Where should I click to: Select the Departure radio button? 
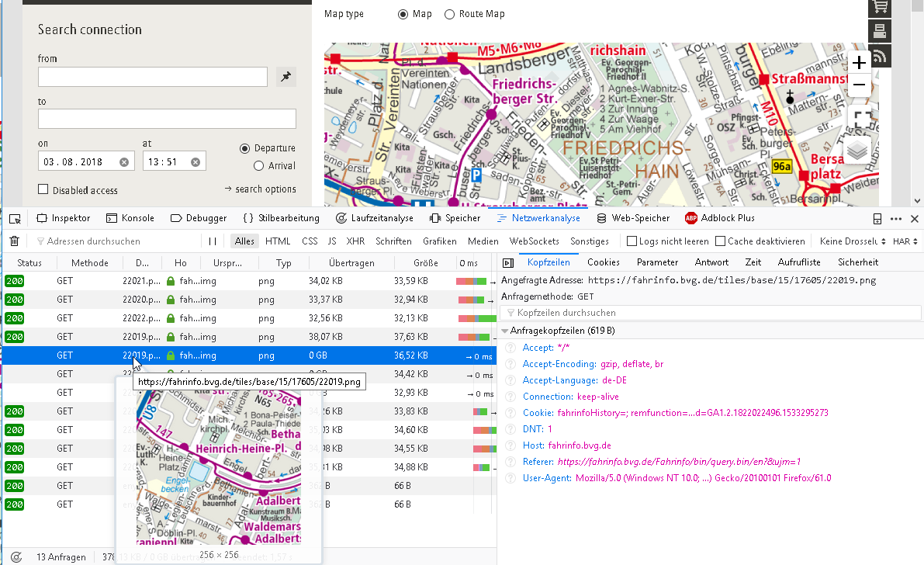tap(244, 148)
